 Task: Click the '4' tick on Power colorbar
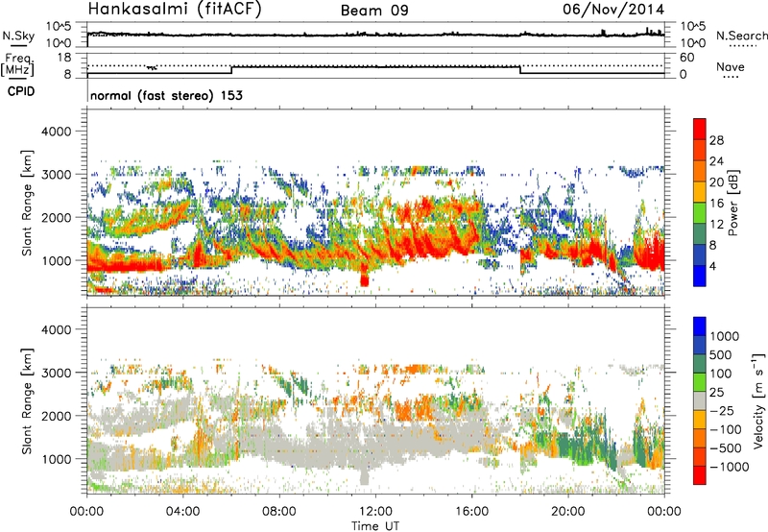pos(712,267)
